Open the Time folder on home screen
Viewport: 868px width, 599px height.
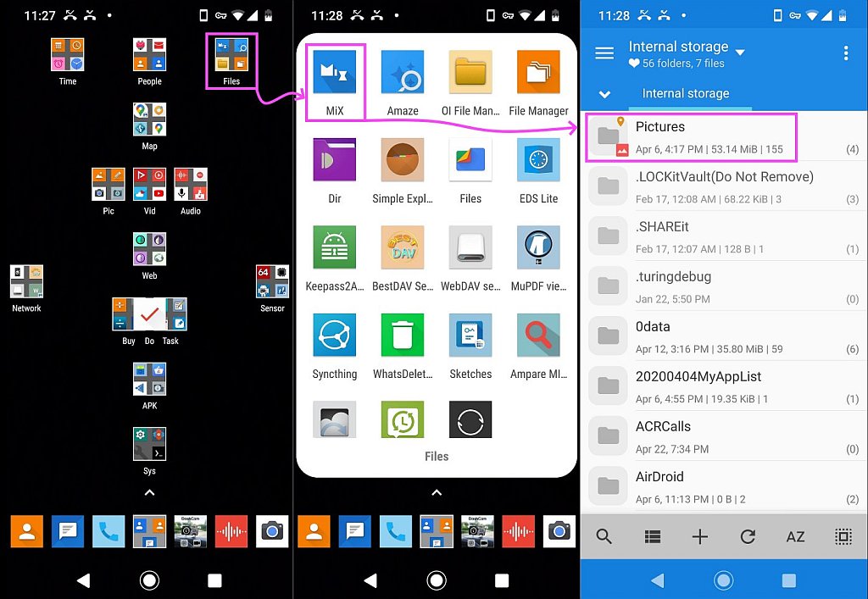68,54
